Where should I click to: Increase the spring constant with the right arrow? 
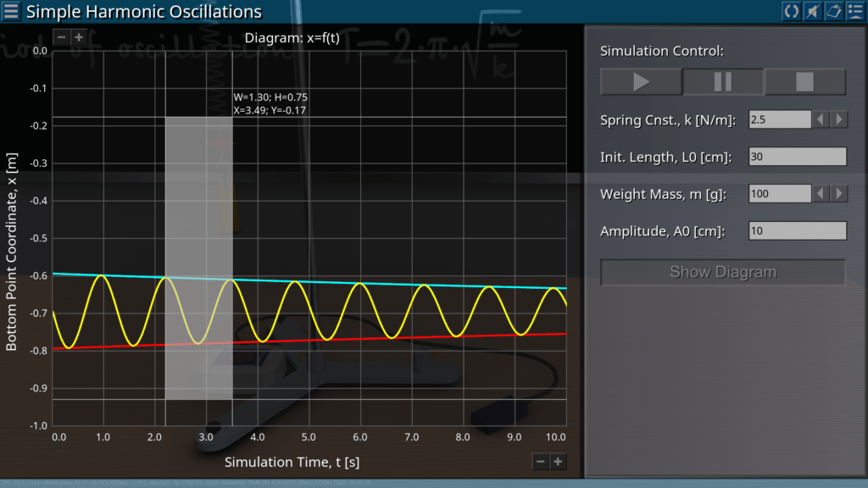click(838, 119)
